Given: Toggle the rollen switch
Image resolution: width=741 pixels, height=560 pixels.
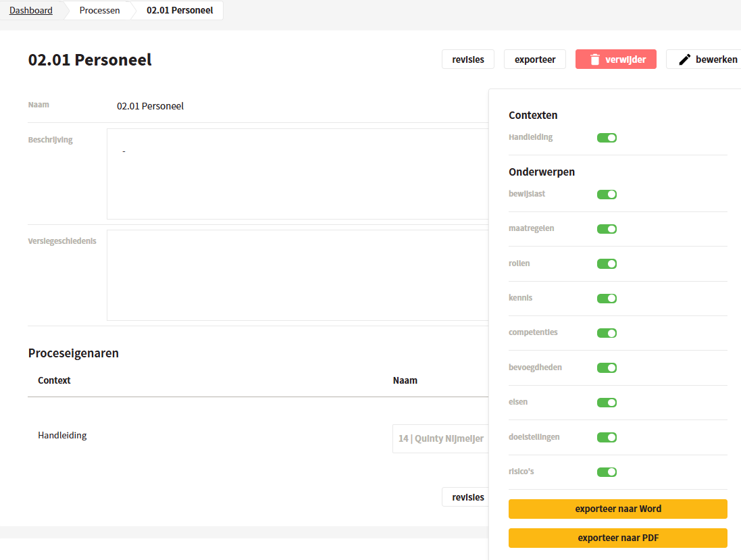Looking at the screenshot, I should [x=607, y=263].
